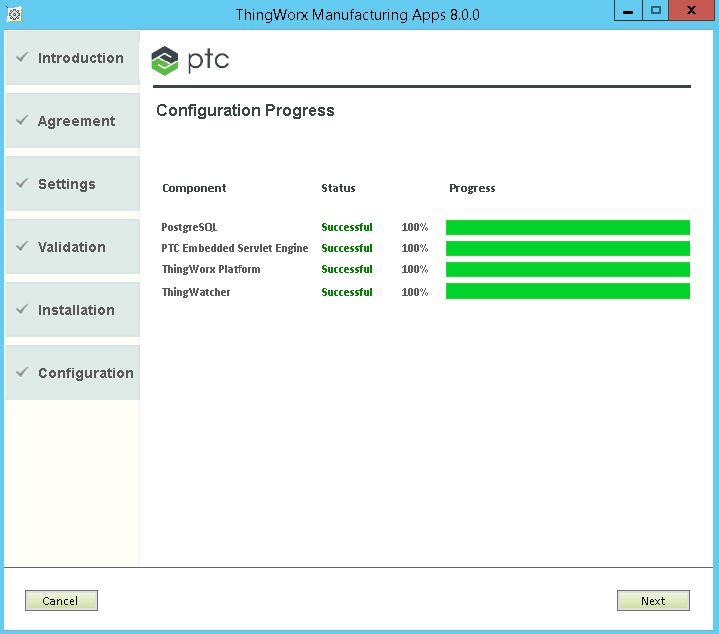Click the Progress column header
This screenshot has width=719, height=634.
tap(472, 188)
